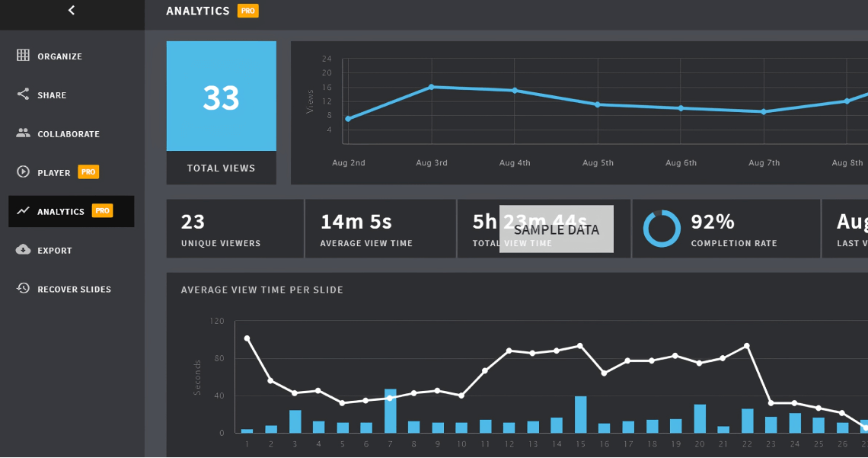Click the Recover Slides history icon
Screen dimensions: 868x458
pyautogui.click(x=23, y=288)
